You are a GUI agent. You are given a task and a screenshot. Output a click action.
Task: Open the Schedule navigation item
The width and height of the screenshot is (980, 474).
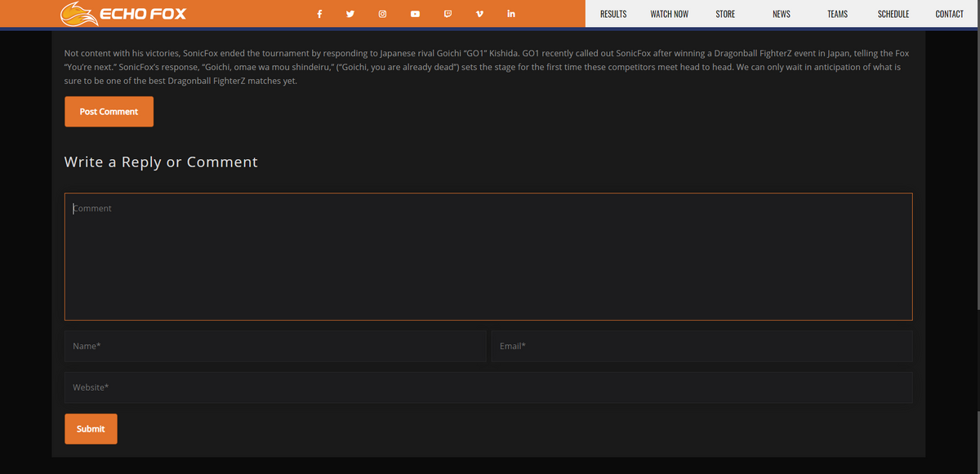click(893, 14)
